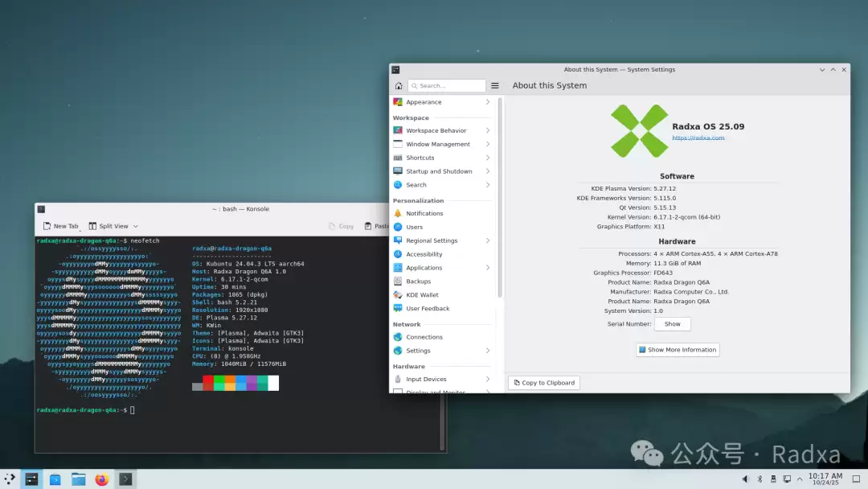
Task: Open the KDE Wallet settings
Action: click(x=422, y=295)
